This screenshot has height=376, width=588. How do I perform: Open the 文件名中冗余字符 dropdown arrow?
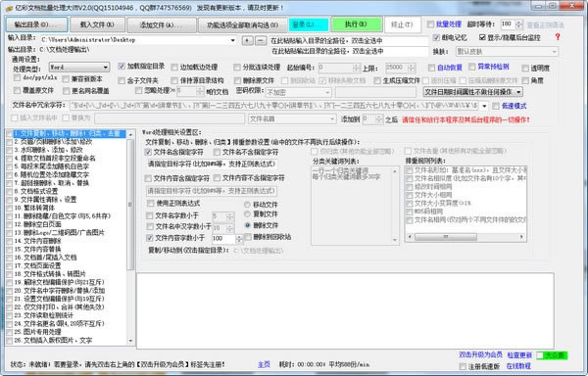click(484, 106)
